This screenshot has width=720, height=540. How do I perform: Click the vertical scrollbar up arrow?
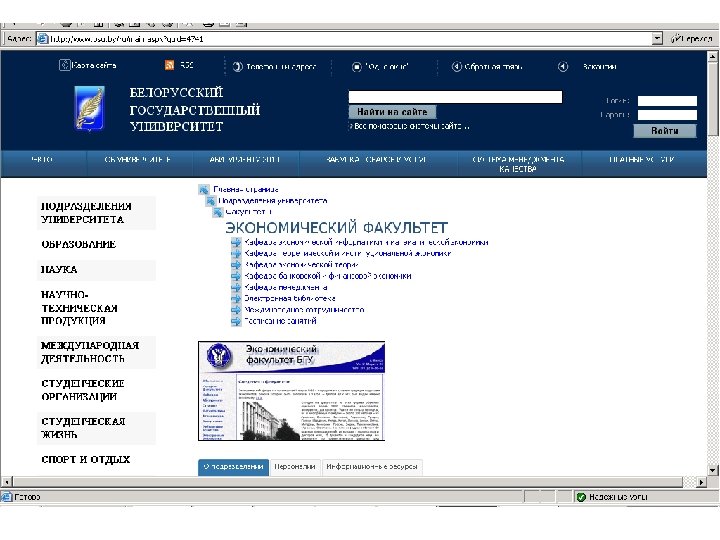[712, 56]
